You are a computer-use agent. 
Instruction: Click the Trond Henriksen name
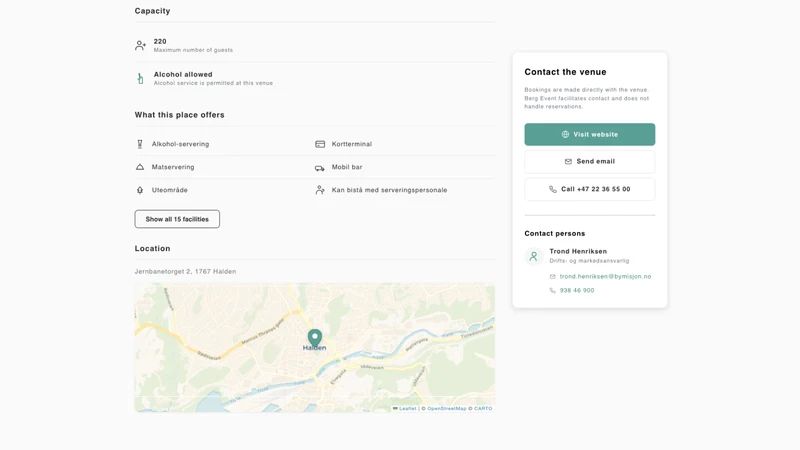pos(578,251)
